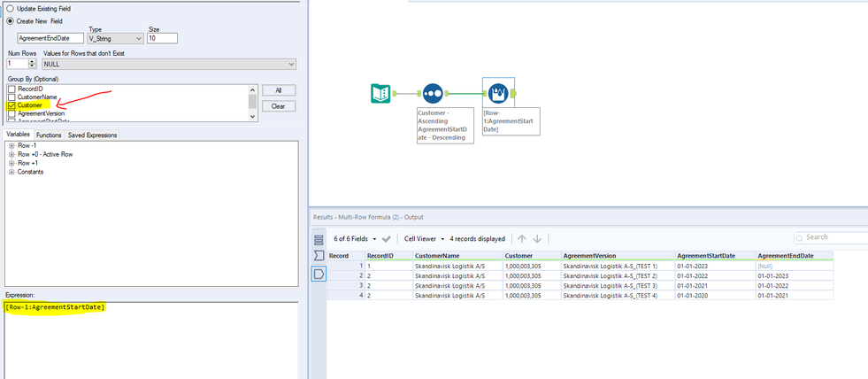Click the Sort tool output anchor
Screen dimensions: 868x379
(447, 94)
